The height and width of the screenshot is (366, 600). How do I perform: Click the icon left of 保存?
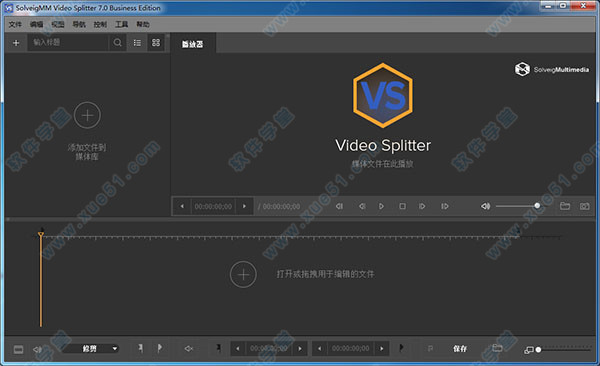point(430,349)
